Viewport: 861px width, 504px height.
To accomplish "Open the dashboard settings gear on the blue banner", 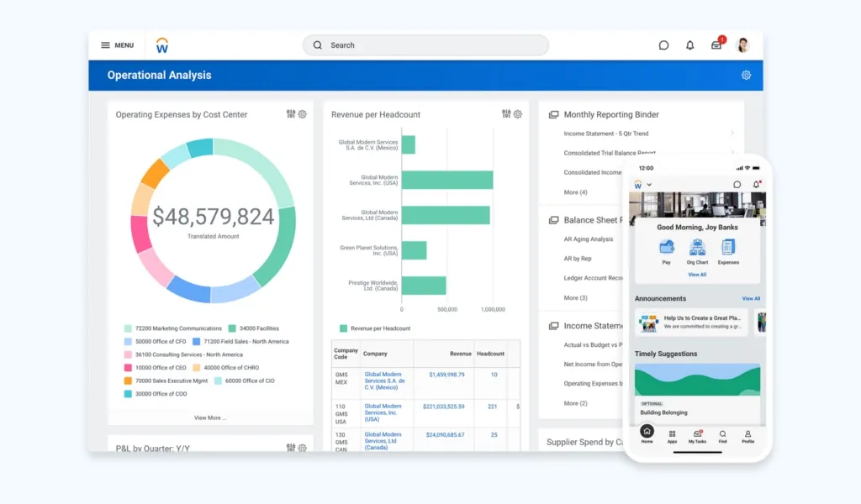I will point(746,75).
